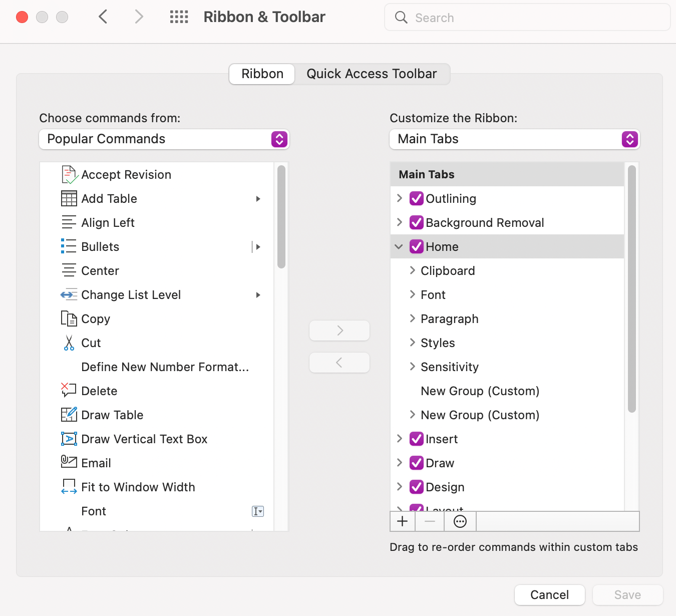The image size is (676, 616).
Task: Toggle the Background Removal checkbox
Action: click(x=417, y=223)
